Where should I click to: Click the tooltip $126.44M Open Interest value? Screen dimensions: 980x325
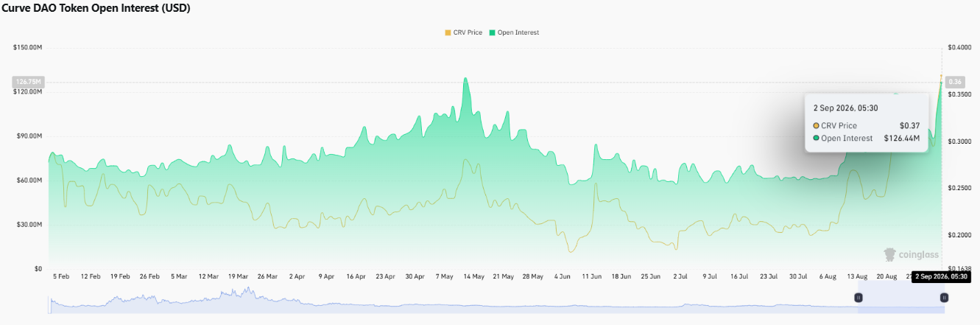(902, 138)
